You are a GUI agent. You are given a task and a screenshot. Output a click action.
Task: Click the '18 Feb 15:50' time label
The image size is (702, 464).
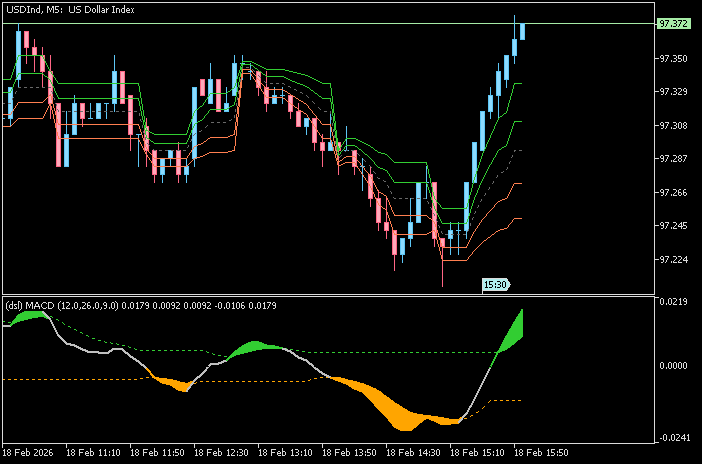542,452
